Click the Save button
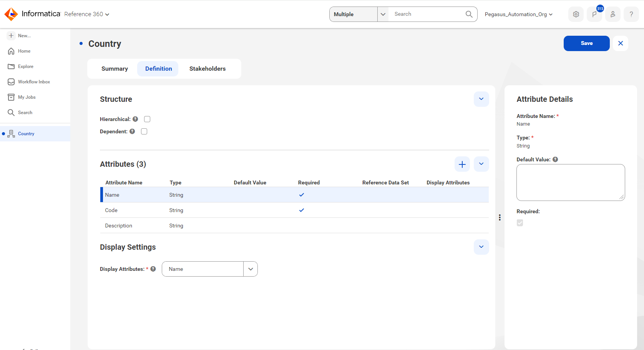Image resolution: width=644 pixels, height=350 pixels. click(586, 43)
